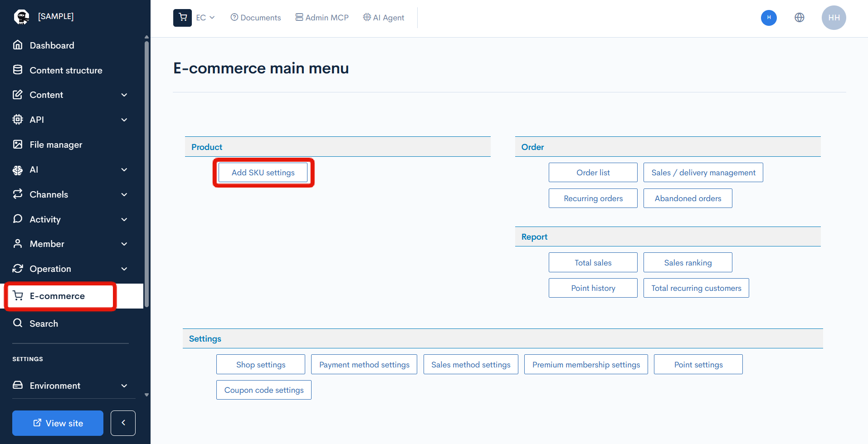The height and width of the screenshot is (444, 868).
Task: Open Recurring orders
Action: 593,198
